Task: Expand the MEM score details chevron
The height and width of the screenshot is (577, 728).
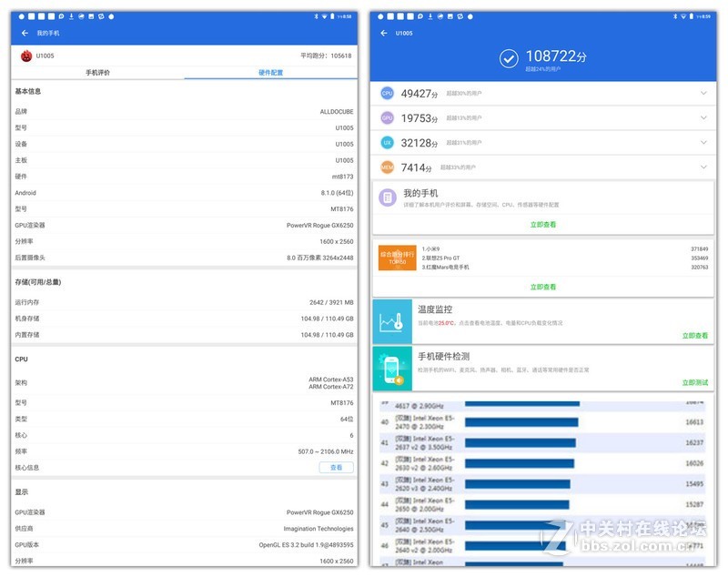Action: pos(703,167)
